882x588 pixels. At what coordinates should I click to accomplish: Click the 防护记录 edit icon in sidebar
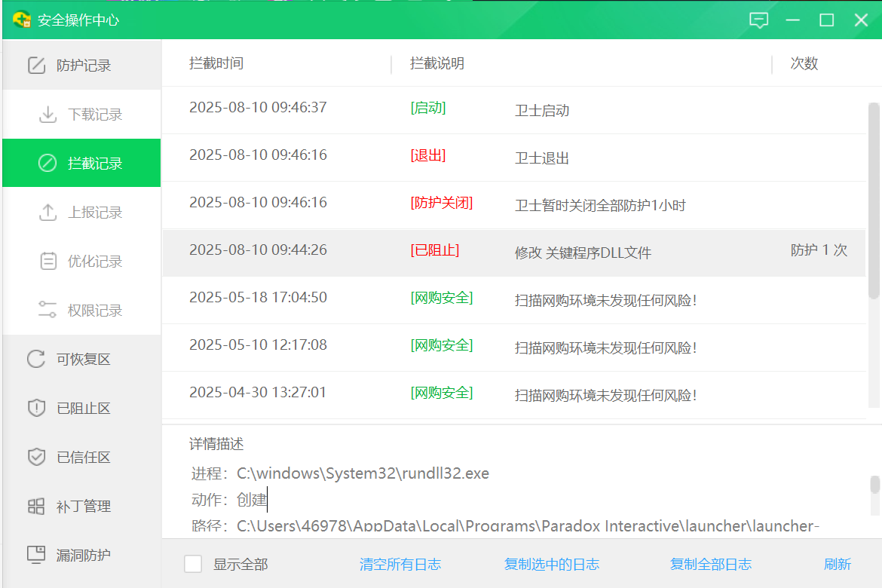point(36,66)
